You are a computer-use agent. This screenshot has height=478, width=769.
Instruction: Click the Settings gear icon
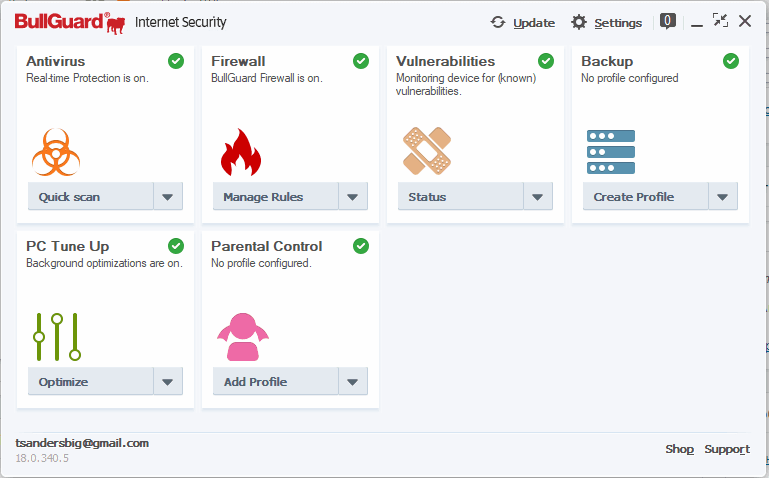579,22
